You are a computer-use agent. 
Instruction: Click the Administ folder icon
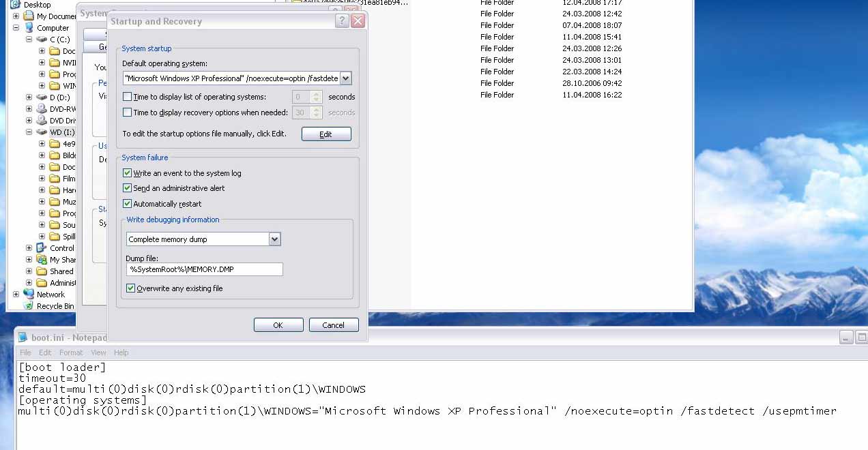[x=42, y=283]
